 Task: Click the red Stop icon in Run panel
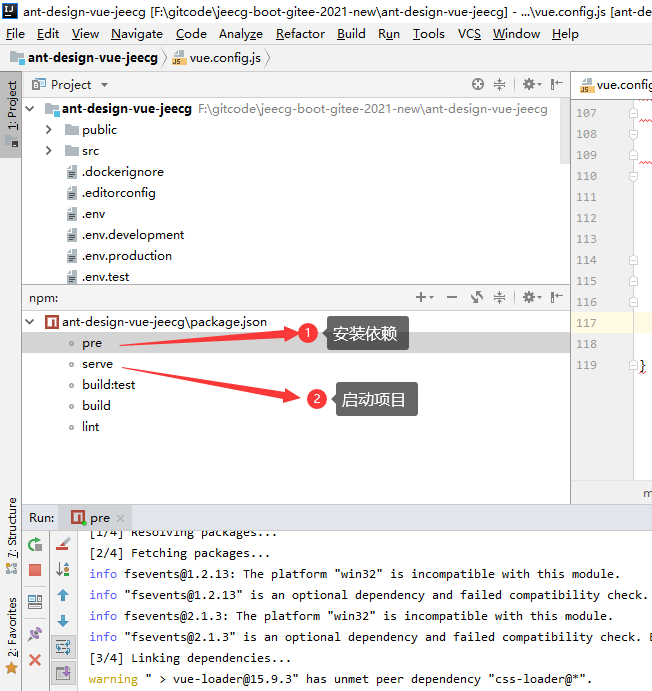35,570
